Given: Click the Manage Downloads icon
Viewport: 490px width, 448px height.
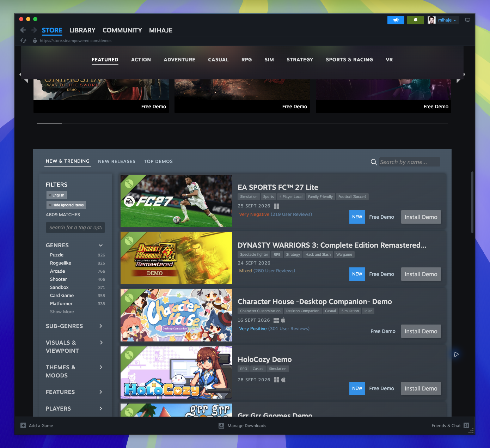Looking at the screenshot, I should pyautogui.click(x=221, y=425).
